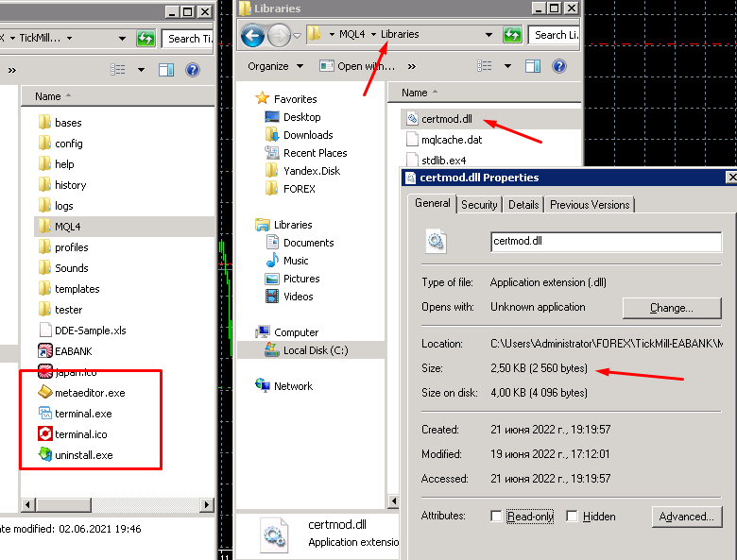This screenshot has width=737, height=560.
Task: Expand address bar history in Libraries window
Action: [488, 35]
